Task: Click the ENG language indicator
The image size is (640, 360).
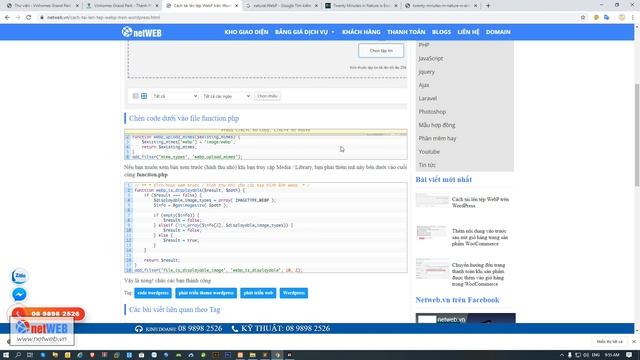Action: pos(596,355)
